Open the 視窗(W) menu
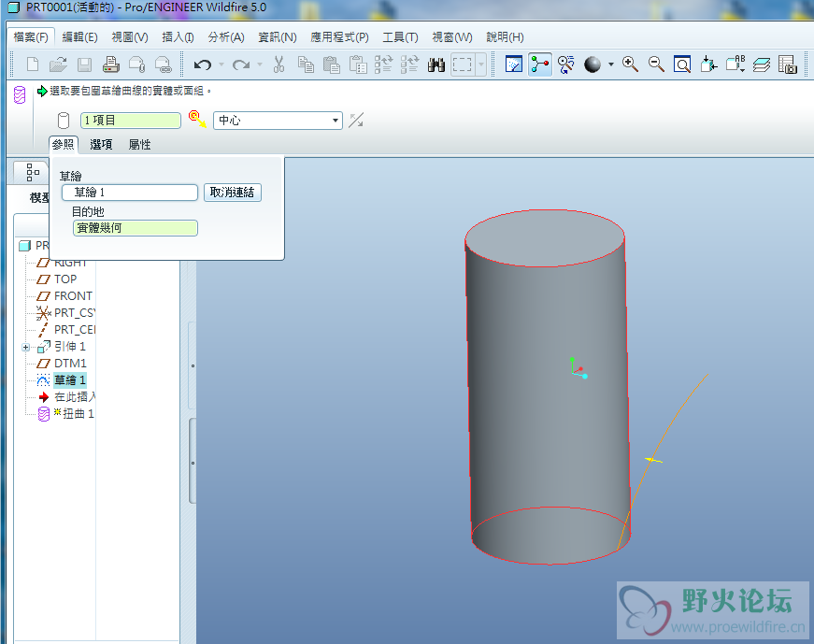Image resolution: width=814 pixels, height=644 pixels. [x=452, y=37]
